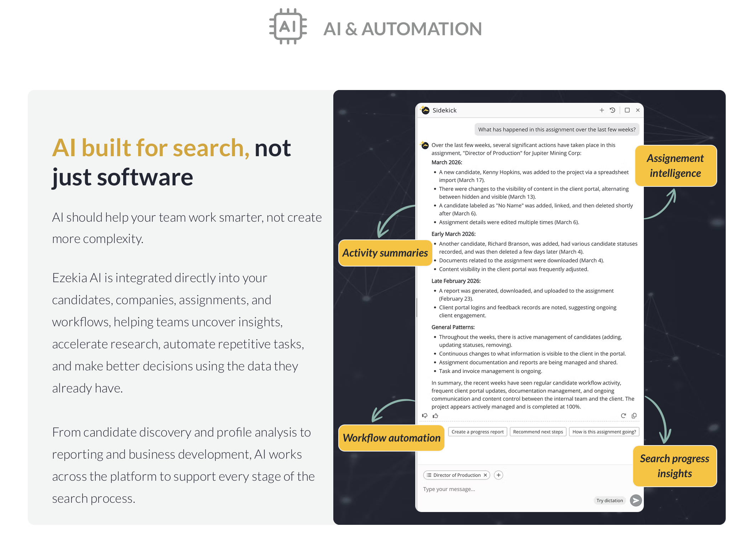Add context with the plus circle icon

click(x=499, y=475)
